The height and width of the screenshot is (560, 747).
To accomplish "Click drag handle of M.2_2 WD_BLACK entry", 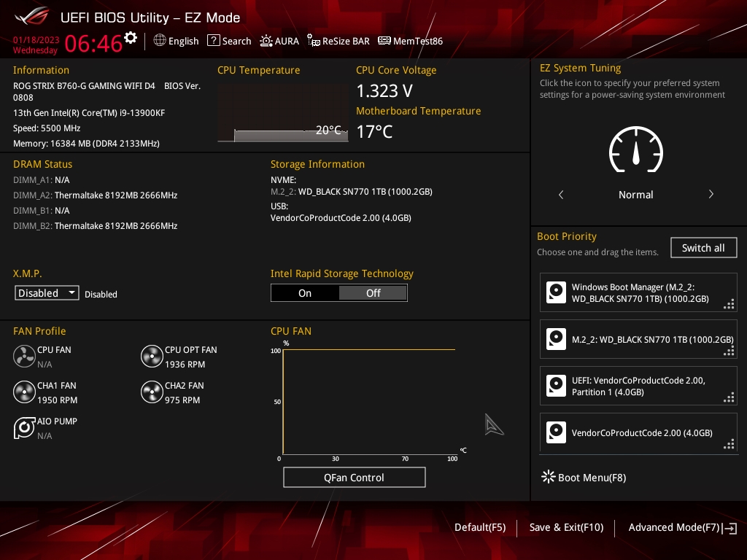I will pyautogui.click(x=729, y=351).
